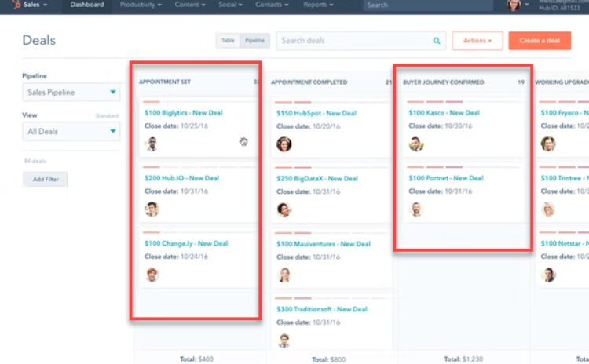Click owner avatar on HubSpot deal card
This screenshot has height=364, width=589.
284,144
